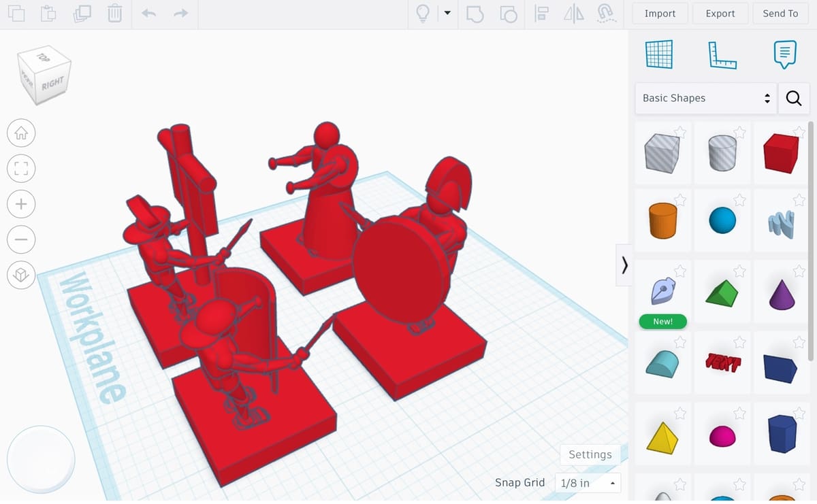Open the Settings button near Snap Grid
This screenshot has width=817, height=504.
[x=590, y=454]
